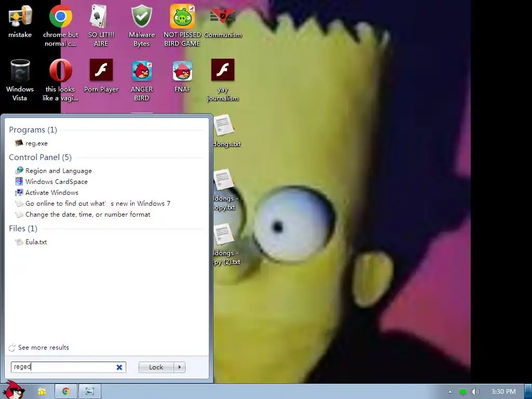Select the 'dongs - Copy.txt' desktop file
This screenshot has width=532, height=399.
(226, 190)
